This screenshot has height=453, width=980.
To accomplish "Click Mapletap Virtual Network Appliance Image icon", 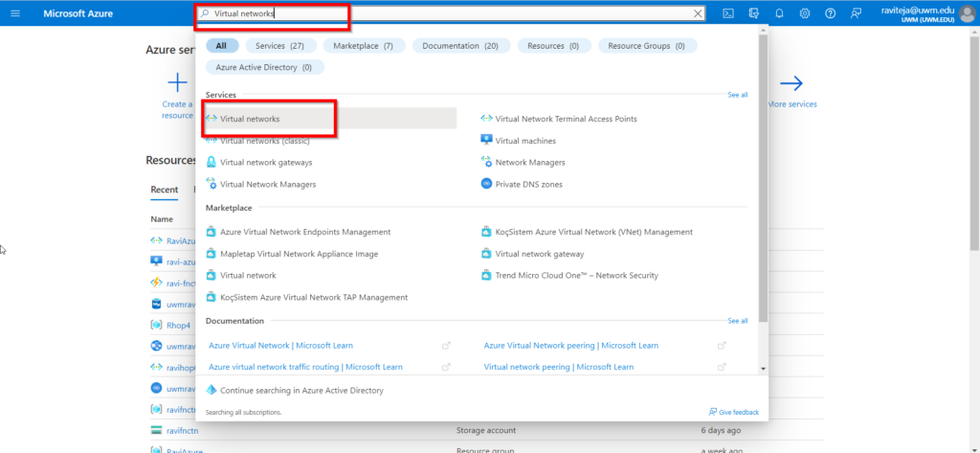I will click(212, 254).
